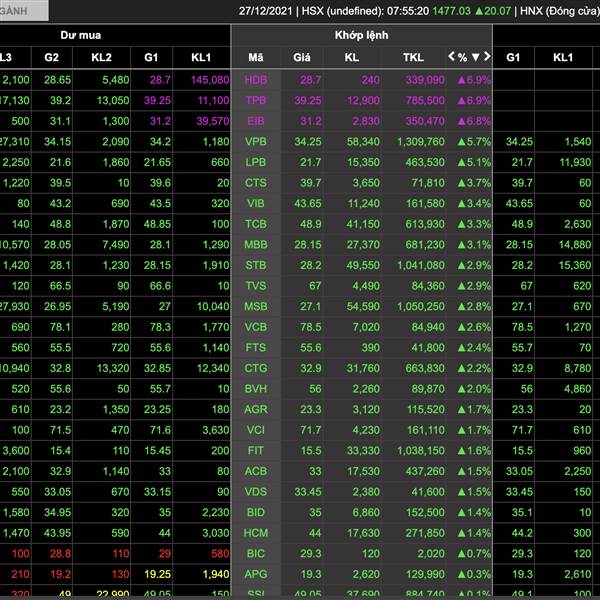
Task: Open stock symbol AGR
Action: (x=256, y=409)
